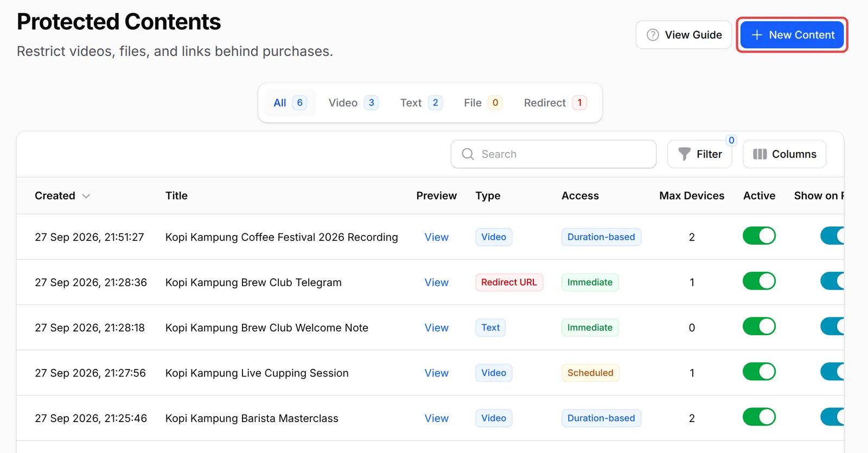The width and height of the screenshot is (868, 453).
Task: Select the All tab
Action: click(290, 103)
